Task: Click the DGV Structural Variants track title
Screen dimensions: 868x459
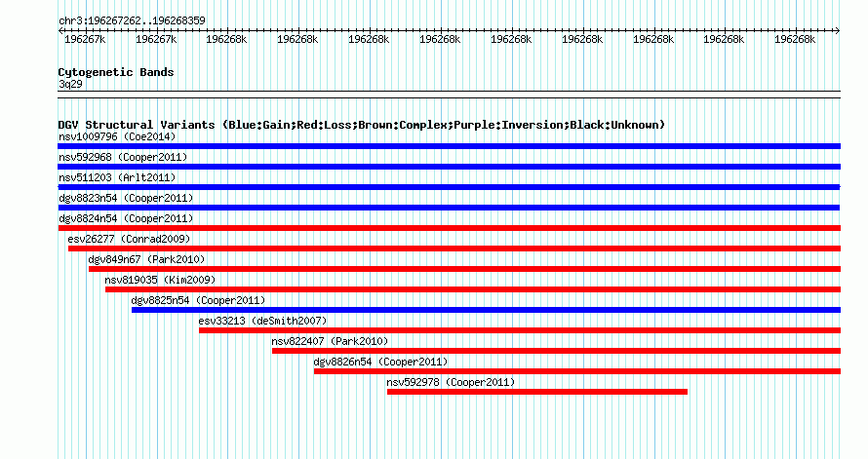Action: [361, 125]
